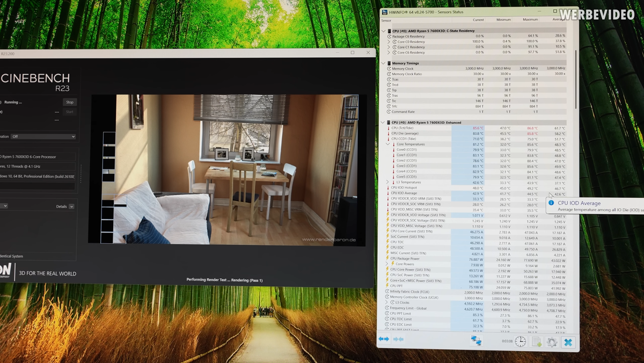Click the log file icon in HWiNFO toolbar
The image size is (644, 363).
tap(536, 342)
